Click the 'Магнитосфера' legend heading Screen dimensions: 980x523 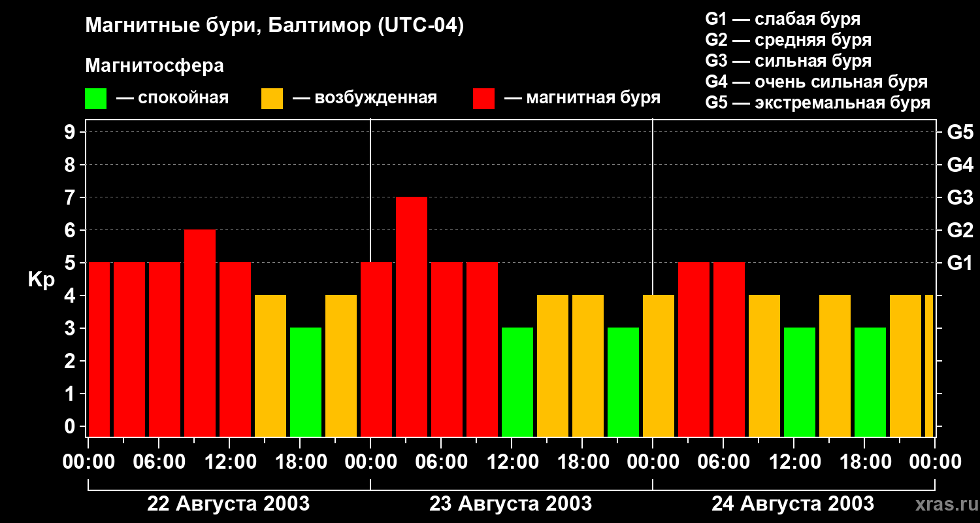click(x=154, y=66)
